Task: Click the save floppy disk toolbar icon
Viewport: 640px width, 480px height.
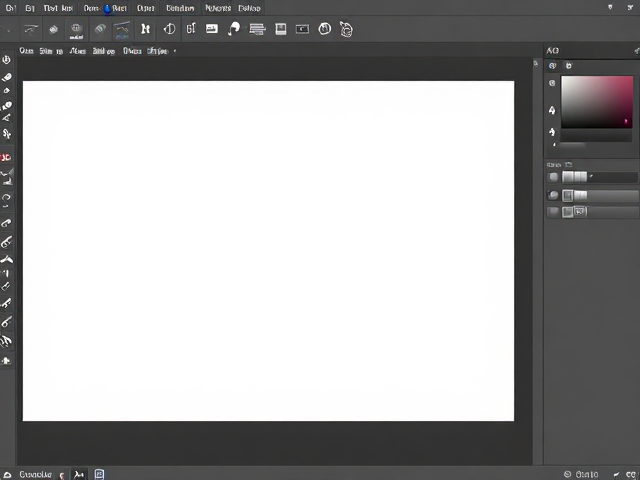Action: 281,29
